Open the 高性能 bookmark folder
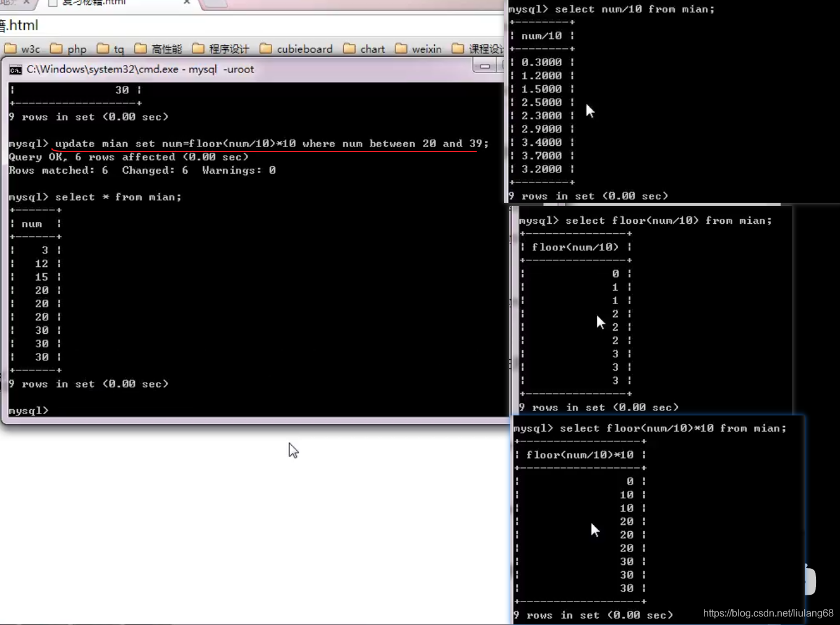 tap(158, 49)
